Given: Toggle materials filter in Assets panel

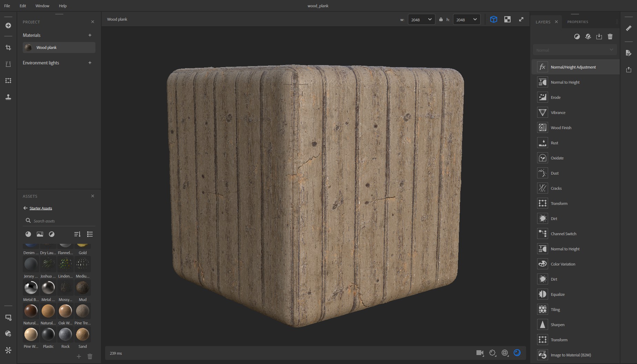Looking at the screenshot, I should coord(28,234).
